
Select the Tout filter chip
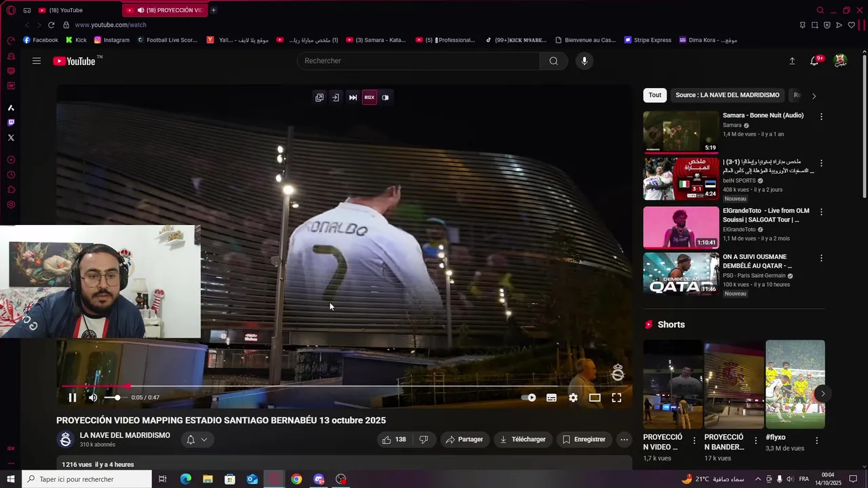click(x=655, y=96)
